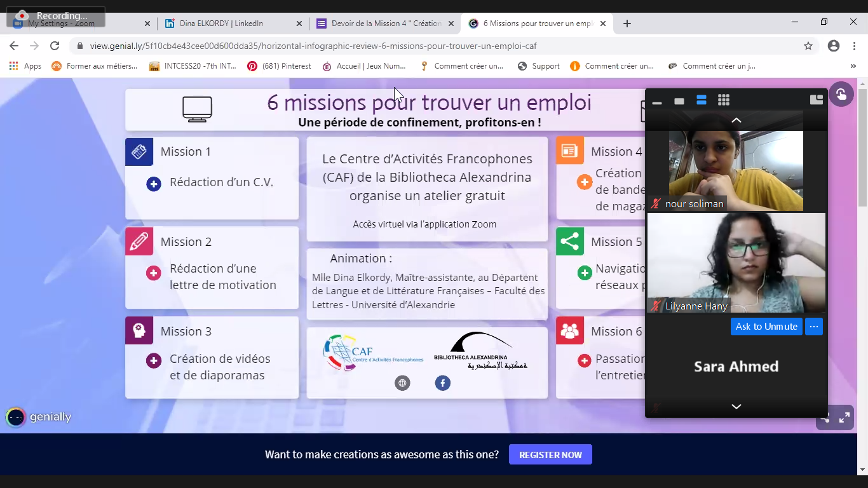This screenshot has height=488, width=868.
Task: Open the more options button beside Ask to Unmute
Action: pos(814,327)
